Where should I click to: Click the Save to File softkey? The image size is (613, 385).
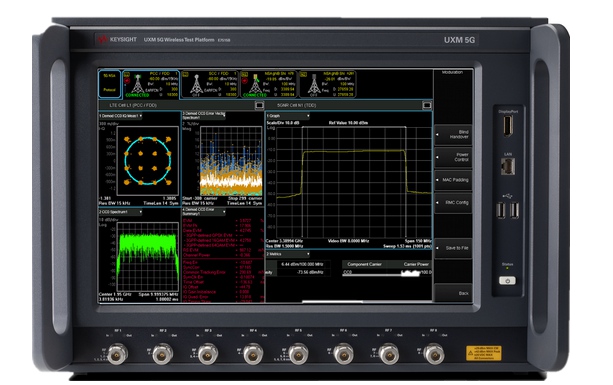point(453,248)
